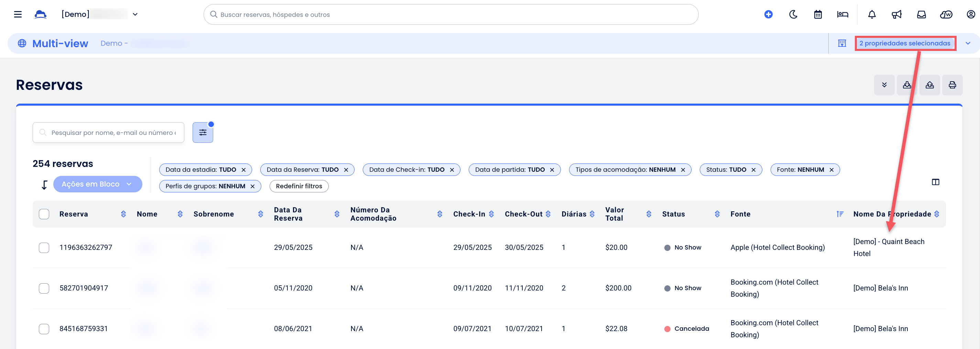Click the Buscar reservas search field
The width and height of the screenshot is (980, 349).
click(451, 14)
